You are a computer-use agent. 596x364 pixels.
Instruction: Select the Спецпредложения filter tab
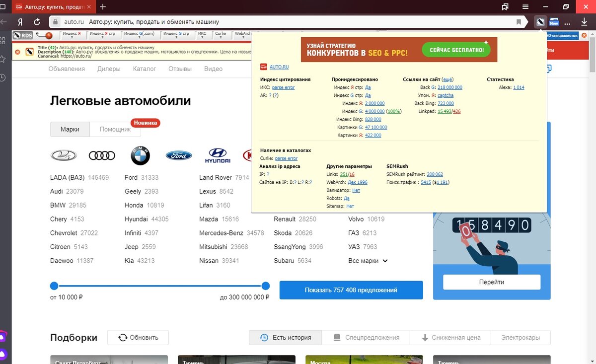click(x=366, y=338)
